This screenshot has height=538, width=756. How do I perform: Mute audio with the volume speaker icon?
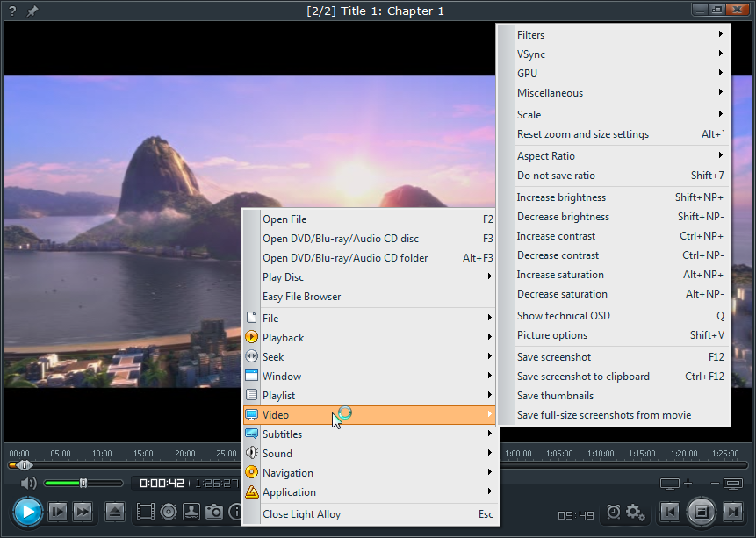coord(28,483)
